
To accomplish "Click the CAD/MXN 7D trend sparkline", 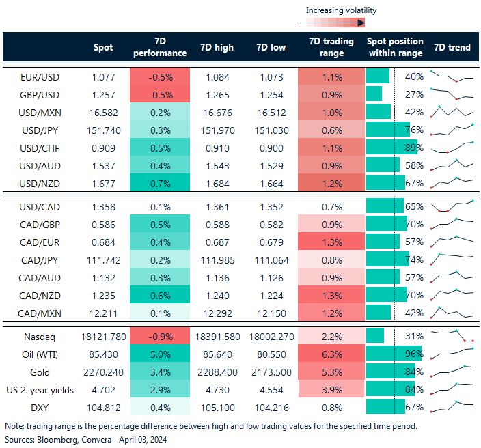I will click(x=452, y=312).
